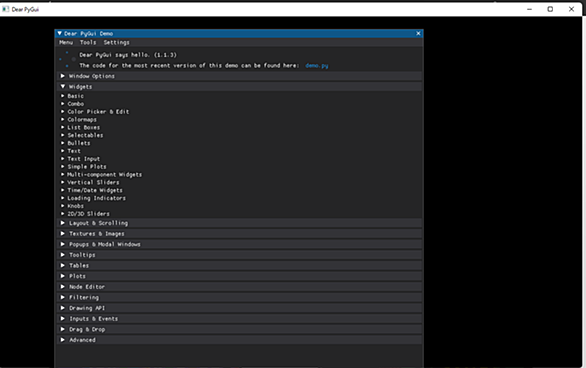This screenshot has height=368, width=586.
Task: Expand the Selectables tree node
Action: [x=82, y=135]
